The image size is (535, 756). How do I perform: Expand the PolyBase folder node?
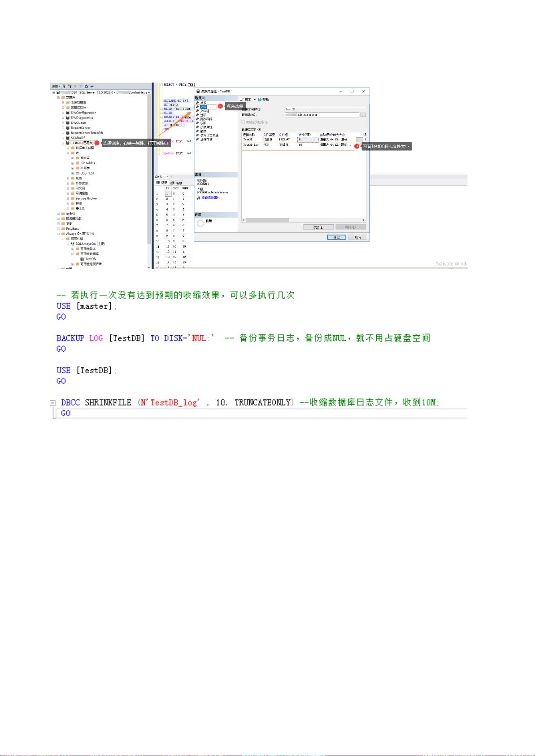[58, 228]
